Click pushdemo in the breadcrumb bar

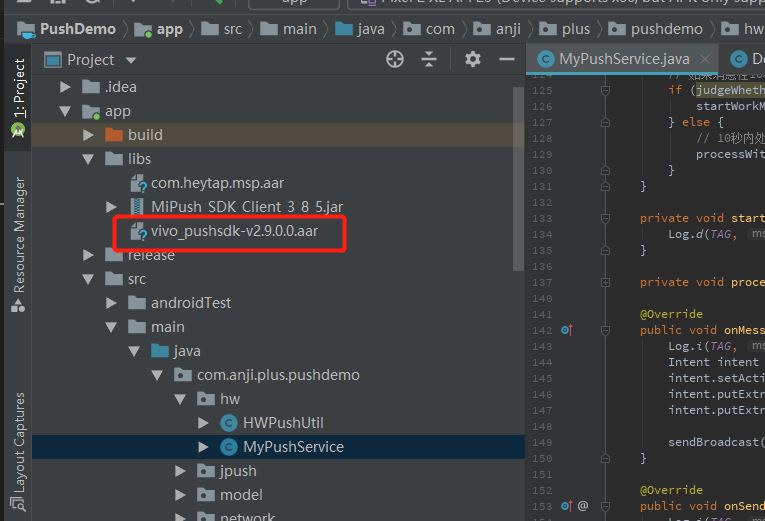[x=666, y=29]
